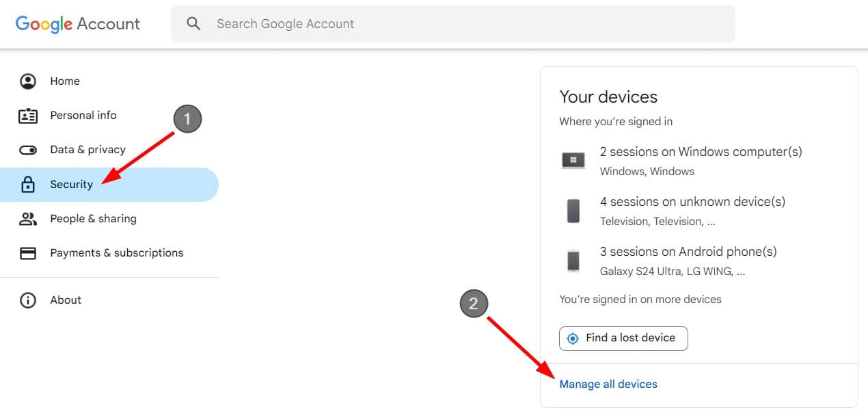This screenshot has width=868, height=418.
Task: Click the About info circle icon
Action: click(28, 300)
